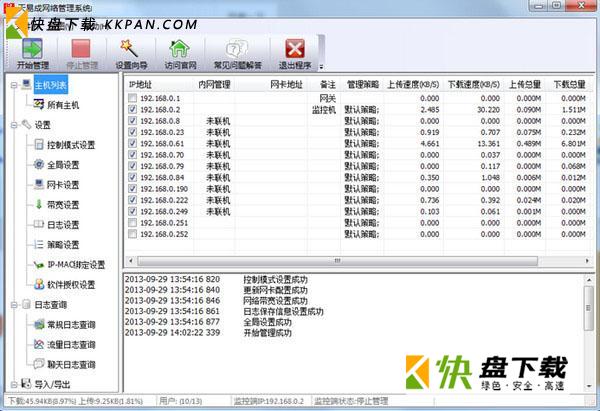Image resolution: width=600 pixels, height=411 pixels.
Task: Open the 设置向导 wizard wand icon
Action: (129, 49)
